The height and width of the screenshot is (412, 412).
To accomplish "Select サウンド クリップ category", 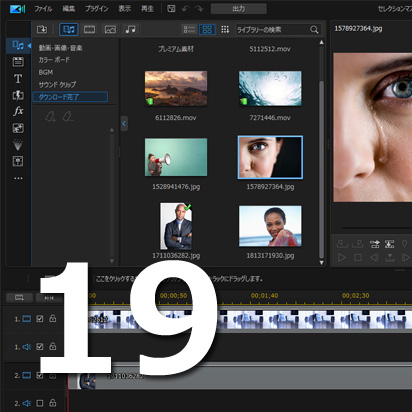I will tap(57, 85).
